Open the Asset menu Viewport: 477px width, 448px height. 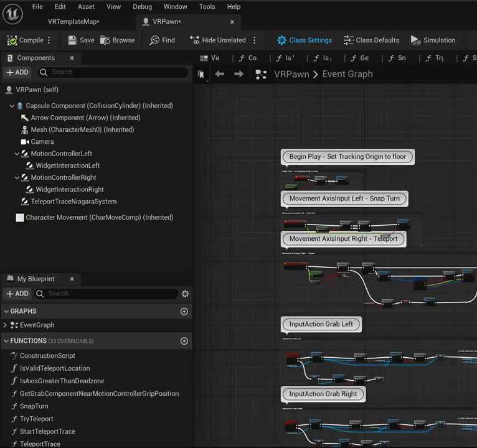pyautogui.click(x=86, y=7)
